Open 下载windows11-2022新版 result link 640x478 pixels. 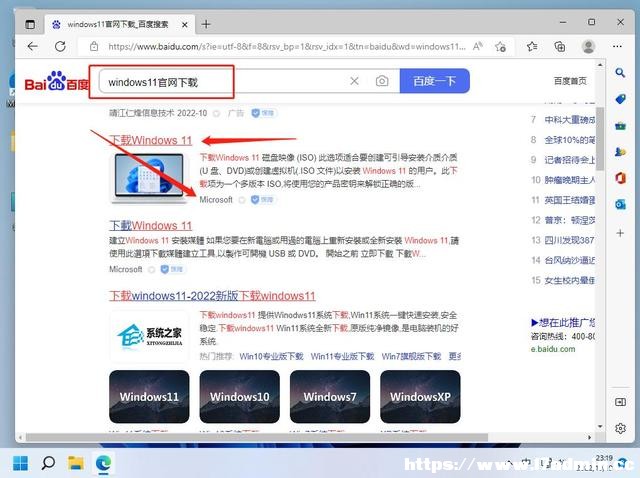(212, 296)
